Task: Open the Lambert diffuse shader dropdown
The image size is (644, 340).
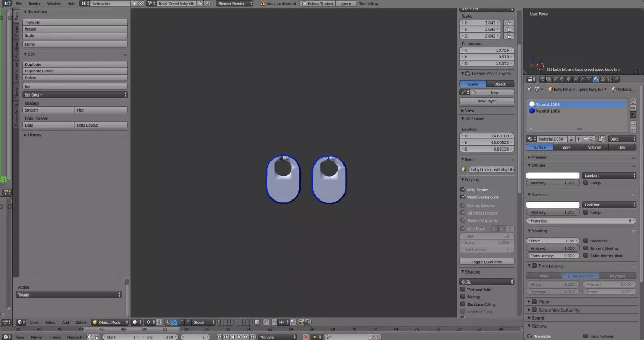Action: coord(610,175)
